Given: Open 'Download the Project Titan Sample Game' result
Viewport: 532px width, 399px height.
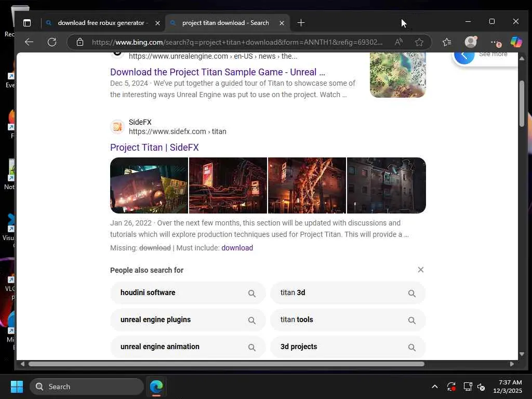Looking at the screenshot, I should [218, 72].
